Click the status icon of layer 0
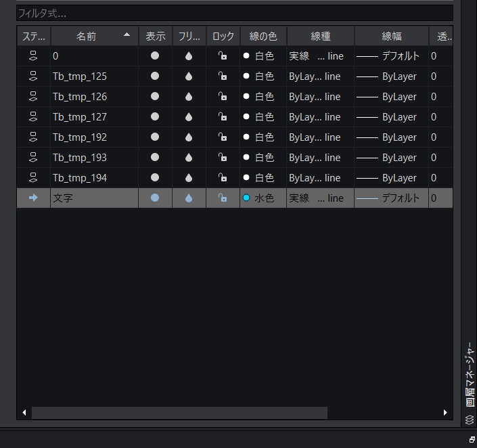The height and width of the screenshot is (448, 477). [x=33, y=56]
